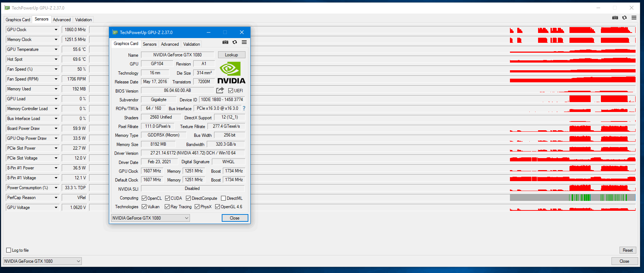Image resolution: width=644 pixels, height=273 pixels.
Task: Click Driver Version field
Action: click(x=193, y=153)
